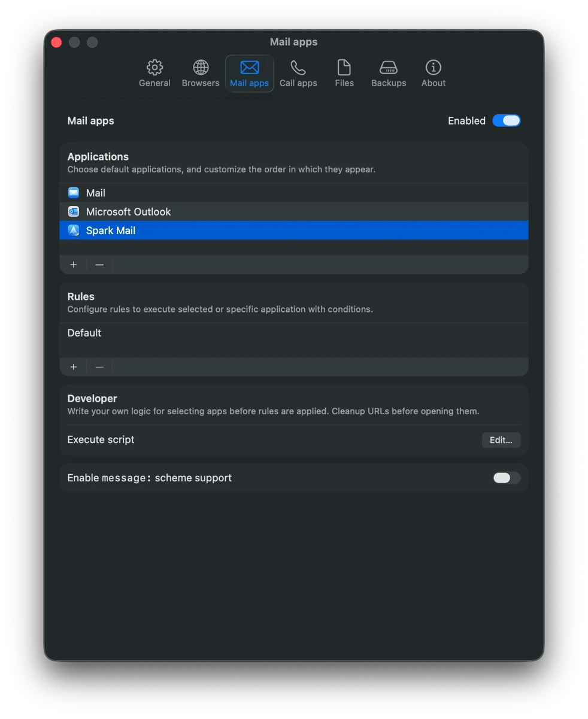Remove rule using Rules minus button
The width and height of the screenshot is (588, 719).
coord(99,367)
